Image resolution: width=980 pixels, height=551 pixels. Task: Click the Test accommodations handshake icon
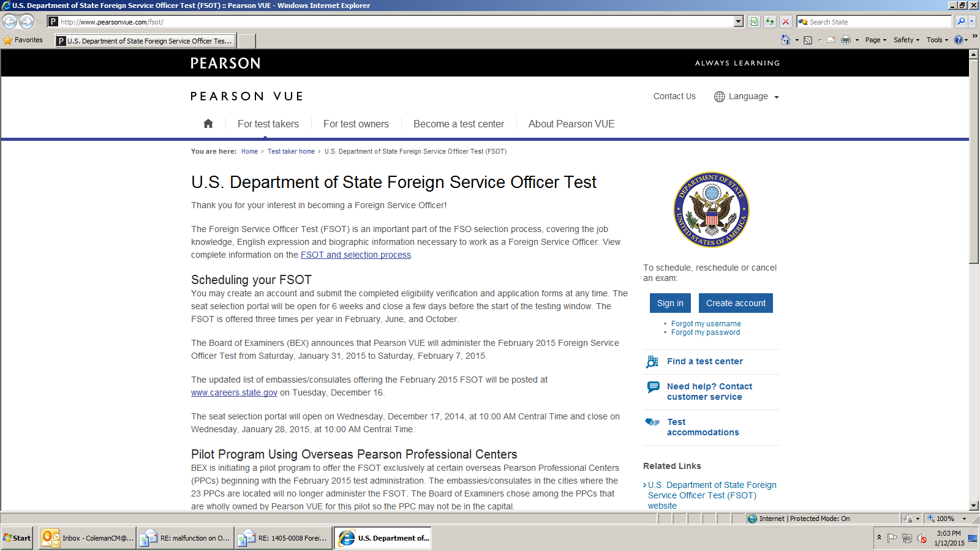pos(652,422)
